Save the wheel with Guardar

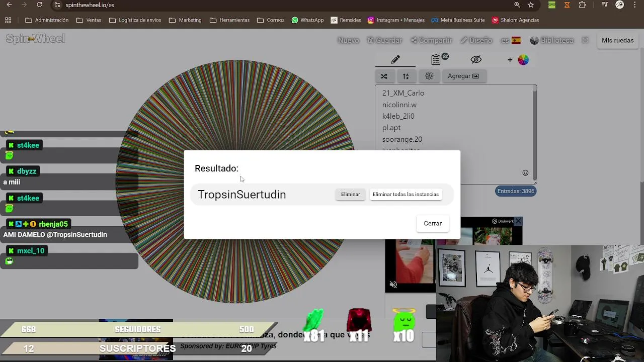click(384, 40)
